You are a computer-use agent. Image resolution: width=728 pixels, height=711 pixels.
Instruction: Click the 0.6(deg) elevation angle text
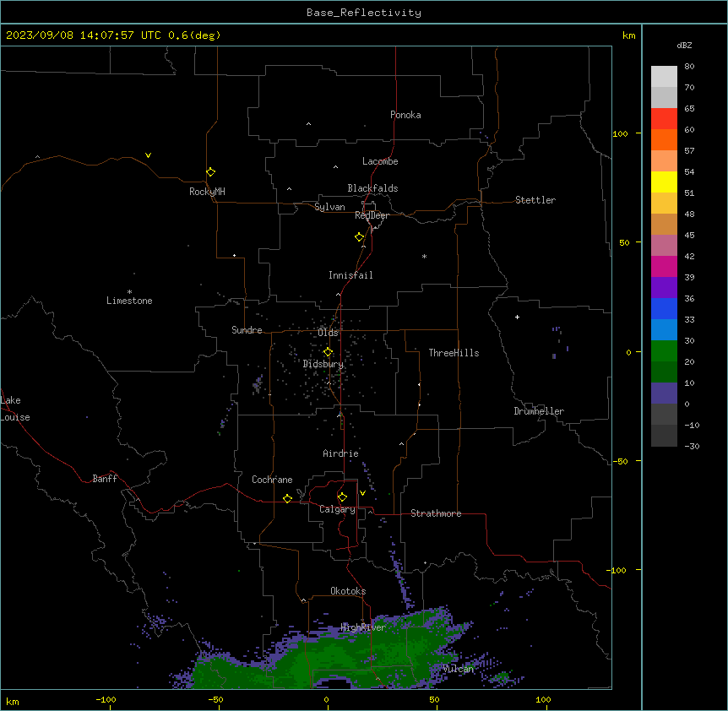click(194, 35)
